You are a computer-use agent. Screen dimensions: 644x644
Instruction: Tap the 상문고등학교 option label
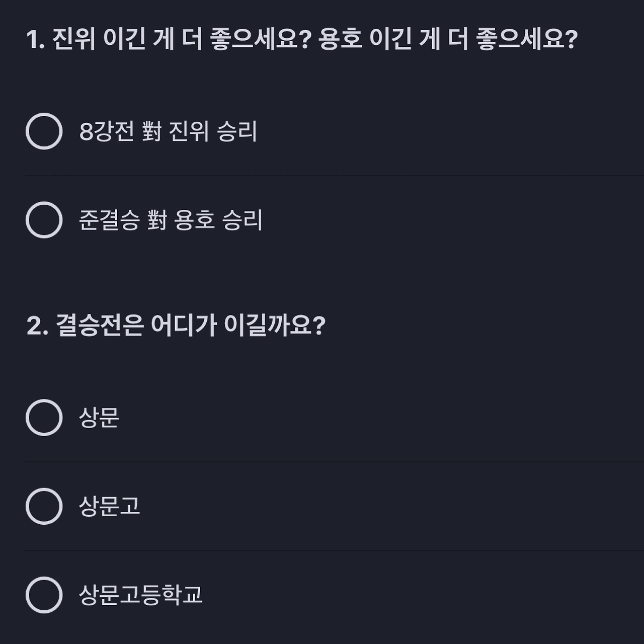pyautogui.click(x=140, y=595)
